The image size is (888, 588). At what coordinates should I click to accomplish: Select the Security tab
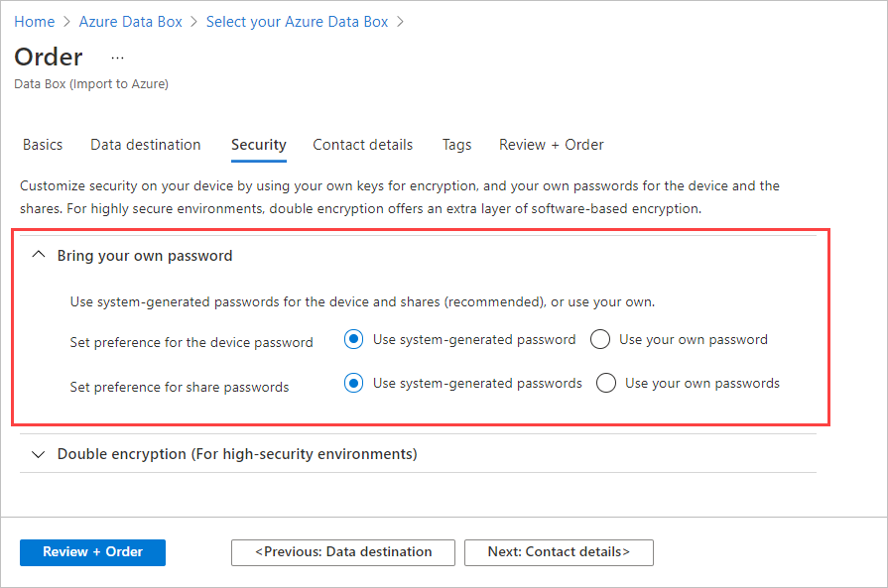click(x=258, y=145)
